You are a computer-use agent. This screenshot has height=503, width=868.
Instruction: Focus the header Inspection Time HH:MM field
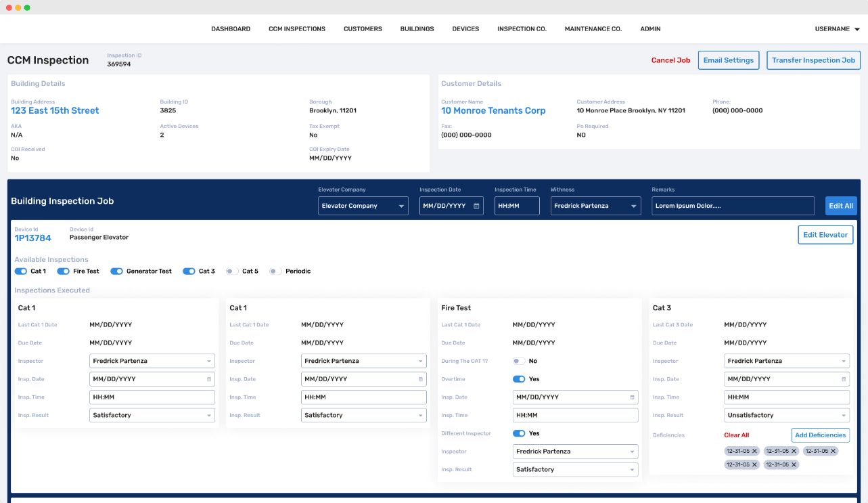[x=517, y=206]
